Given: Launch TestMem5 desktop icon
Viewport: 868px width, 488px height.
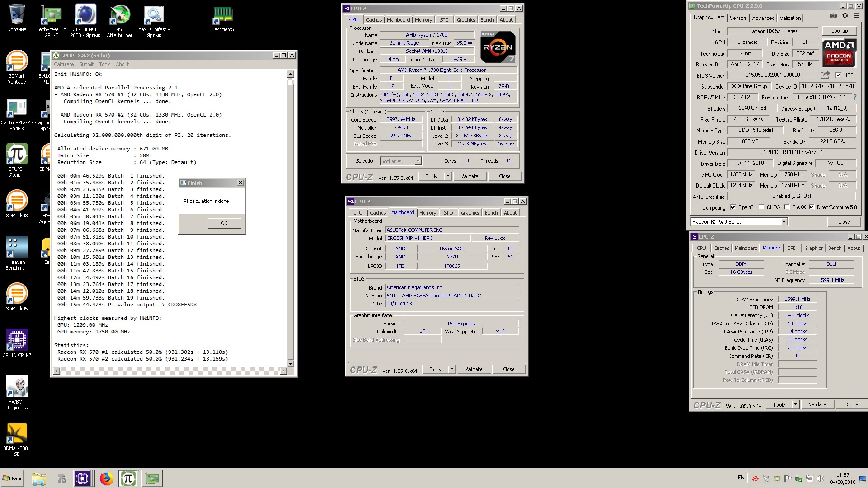Looking at the screenshot, I should click(223, 19).
